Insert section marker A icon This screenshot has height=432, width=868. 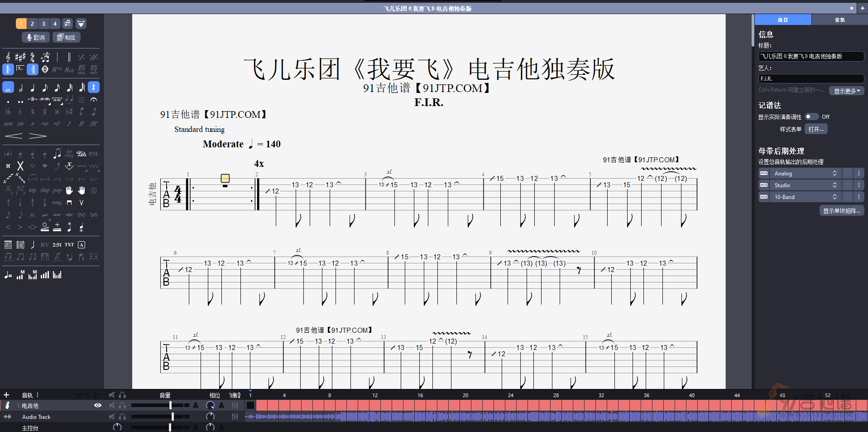pyautogui.click(x=82, y=245)
